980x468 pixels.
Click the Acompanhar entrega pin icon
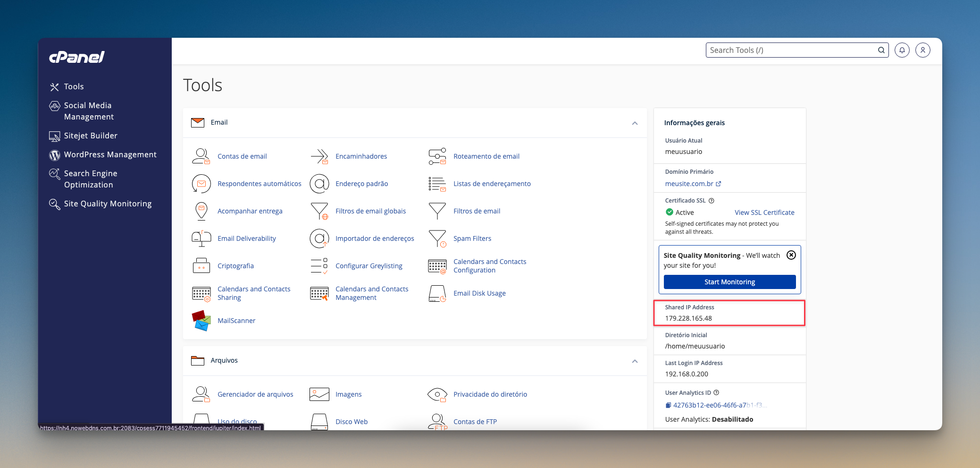click(201, 211)
